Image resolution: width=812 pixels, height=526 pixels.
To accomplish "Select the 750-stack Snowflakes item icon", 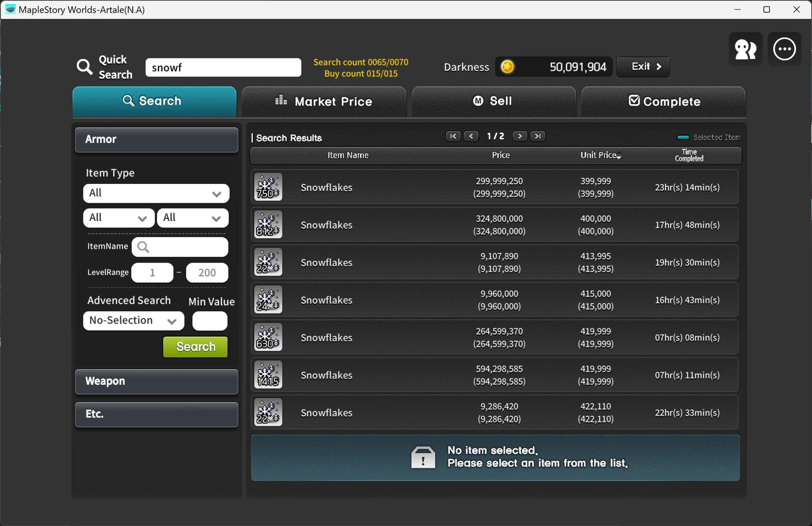I will 268,187.
